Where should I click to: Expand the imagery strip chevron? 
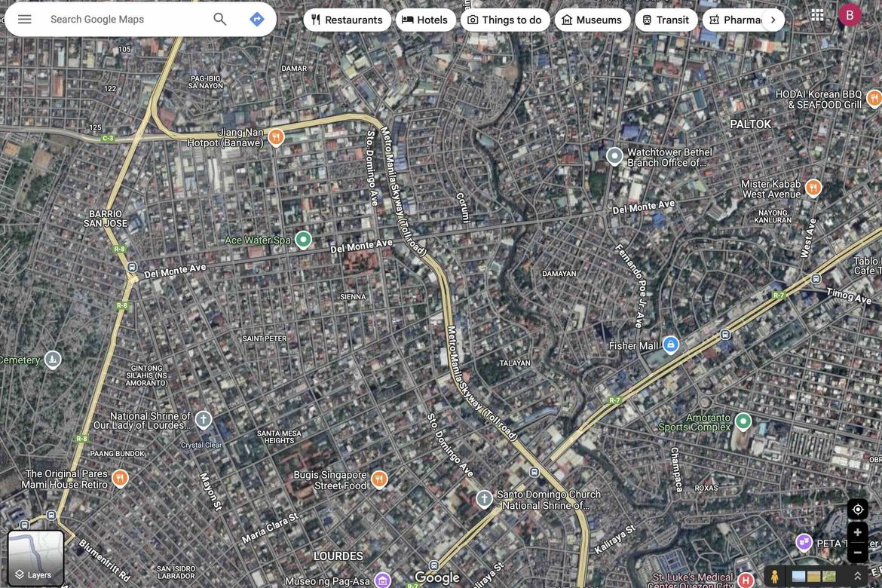[x=857, y=577]
